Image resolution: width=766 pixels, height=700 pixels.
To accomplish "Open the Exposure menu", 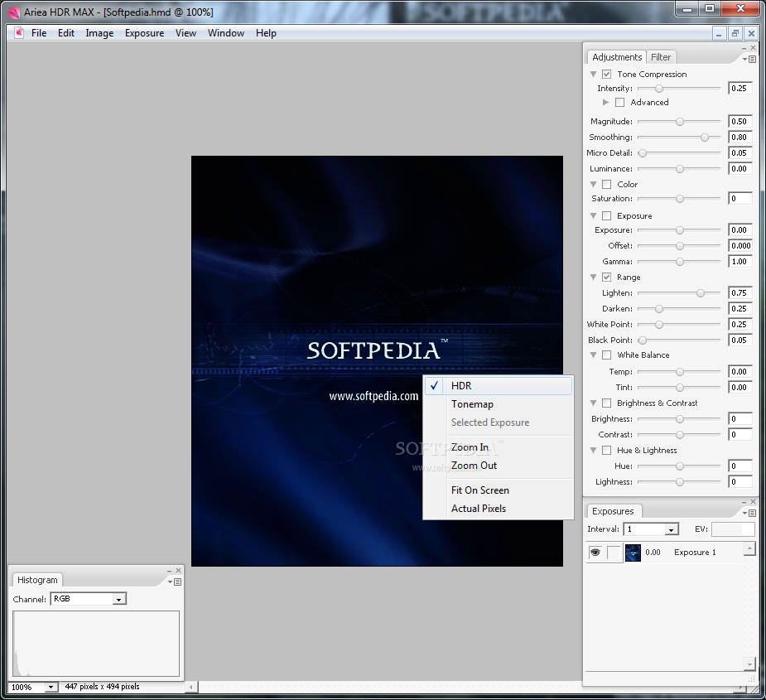I will tap(145, 33).
